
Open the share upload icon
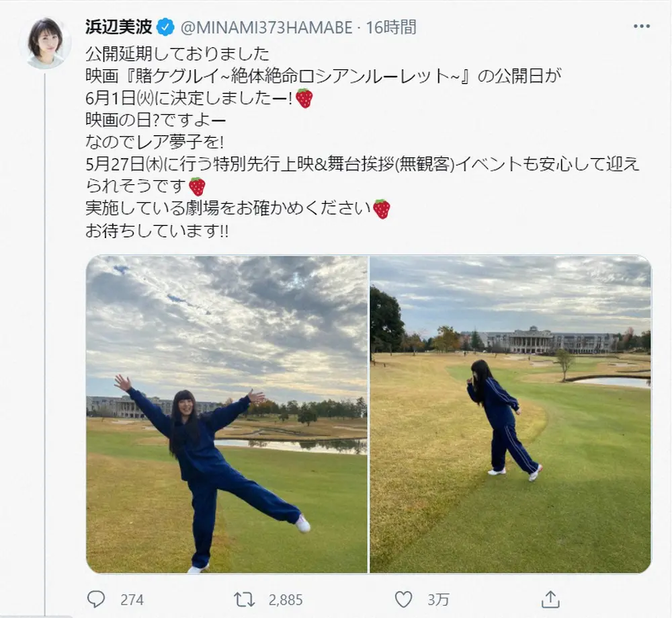[x=551, y=599]
